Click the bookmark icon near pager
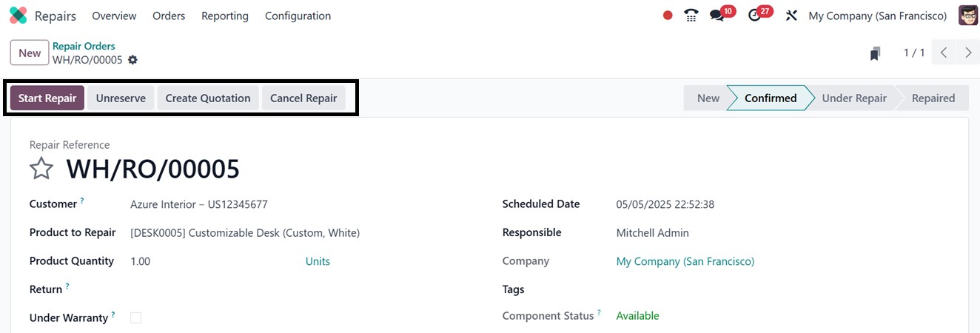The image size is (980, 333). click(876, 53)
